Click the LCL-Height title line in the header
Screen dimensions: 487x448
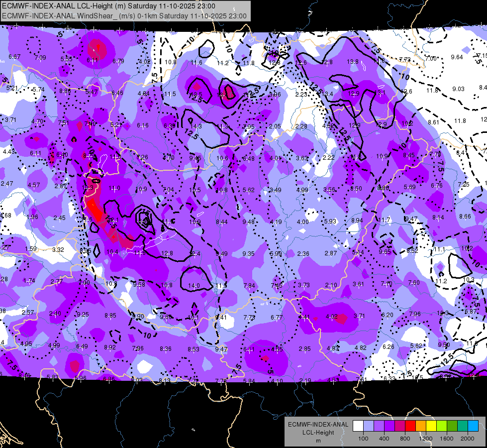pos(108,6)
